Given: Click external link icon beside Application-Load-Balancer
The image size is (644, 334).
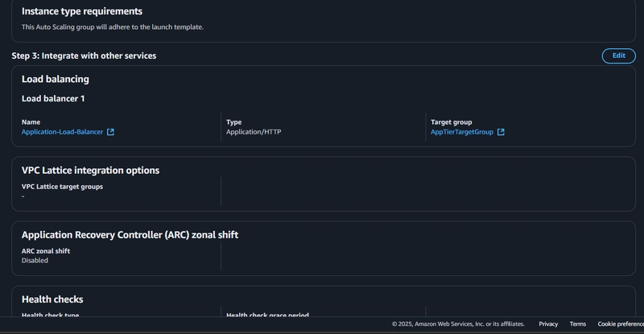Looking at the screenshot, I should (x=110, y=132).
